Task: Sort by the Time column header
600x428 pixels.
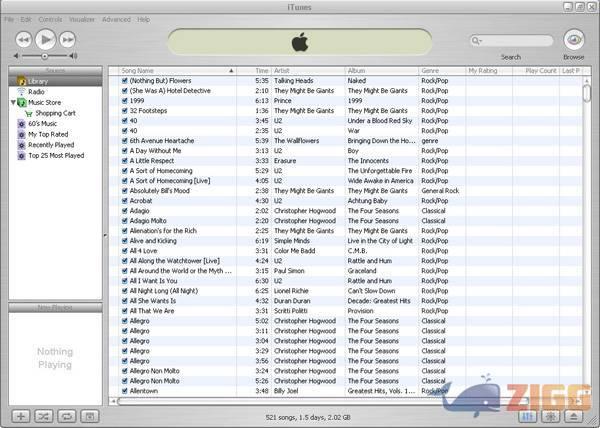Action: pyautogui.click(x=254, y=71)
